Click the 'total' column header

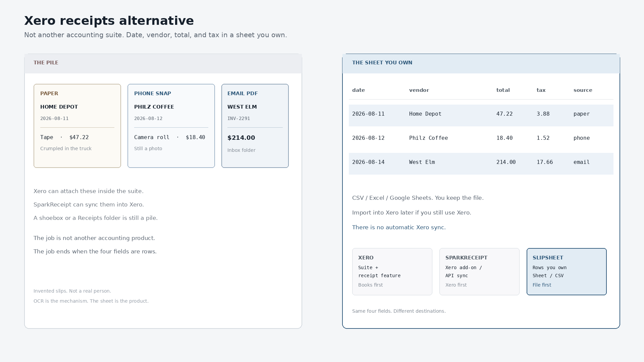point(503,90)
